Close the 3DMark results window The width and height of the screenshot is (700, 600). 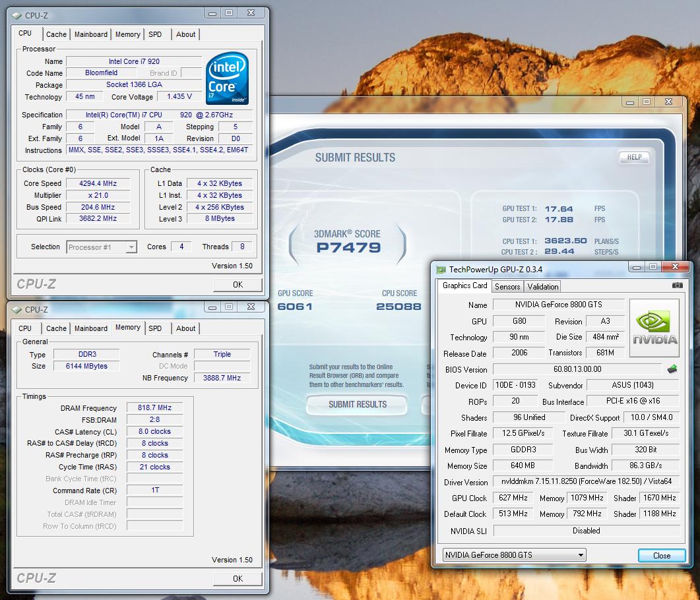pyautogui.click(x=668, y=102)
